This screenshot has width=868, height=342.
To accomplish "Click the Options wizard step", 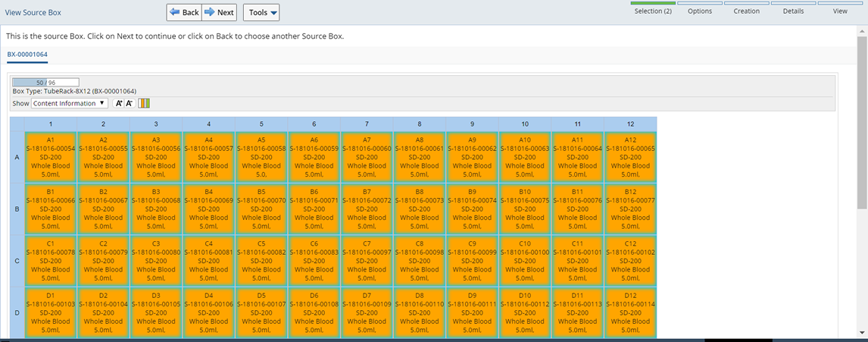I will pos(700,8).
